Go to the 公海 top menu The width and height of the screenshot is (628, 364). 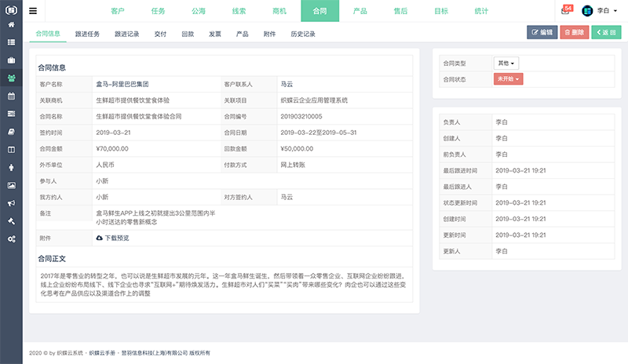click(x=199, y=11)
